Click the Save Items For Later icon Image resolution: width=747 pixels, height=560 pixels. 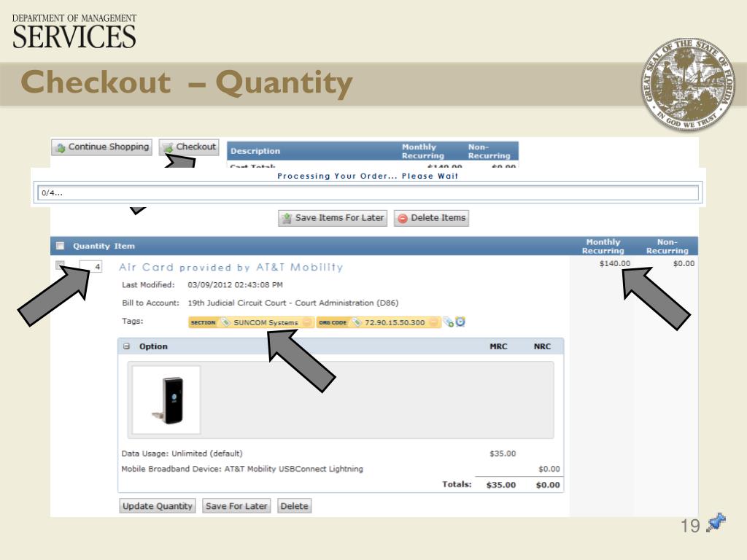point(286,219)
